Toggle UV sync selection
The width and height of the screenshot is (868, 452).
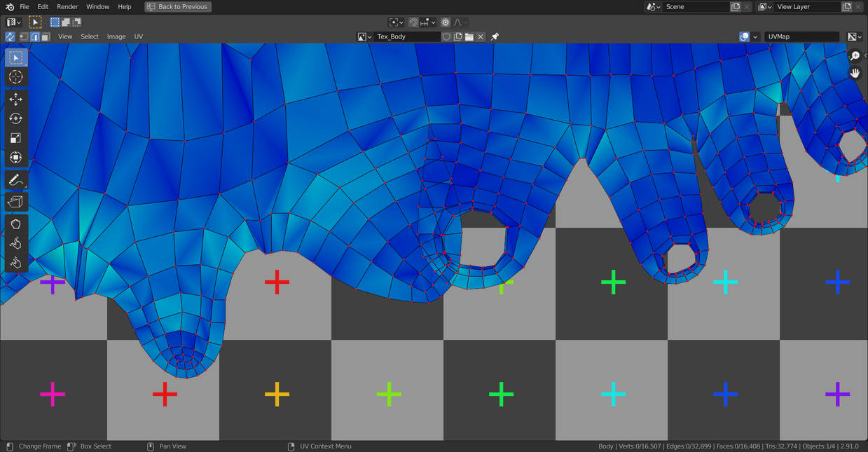[10, 36]
